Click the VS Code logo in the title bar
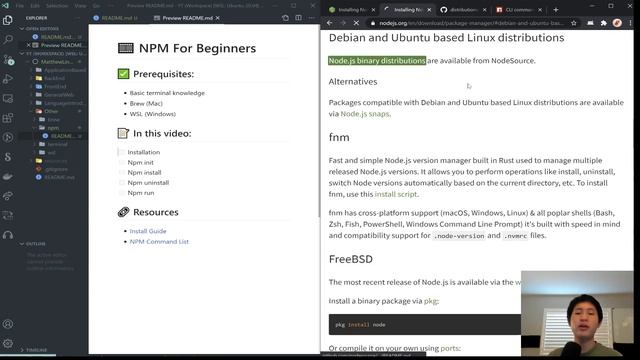This screenshot has width=640, height=360. pyautogui.click(x=5, y=6)
